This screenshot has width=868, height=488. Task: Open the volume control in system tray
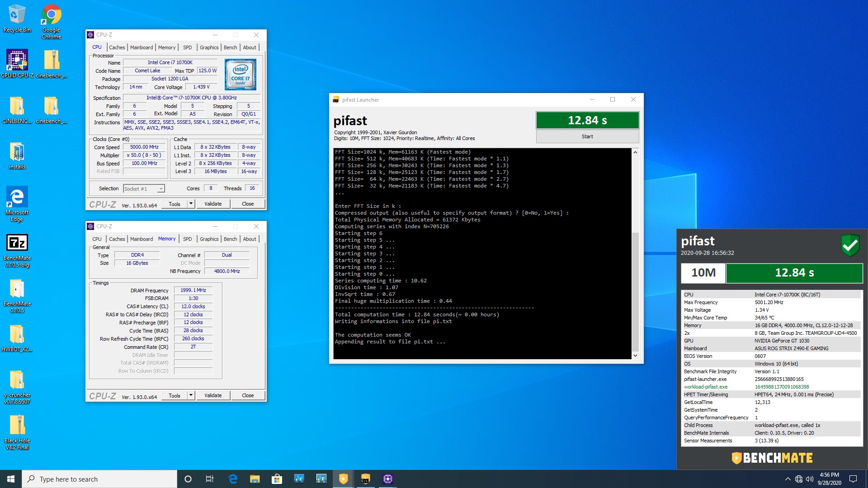point(810,479)
